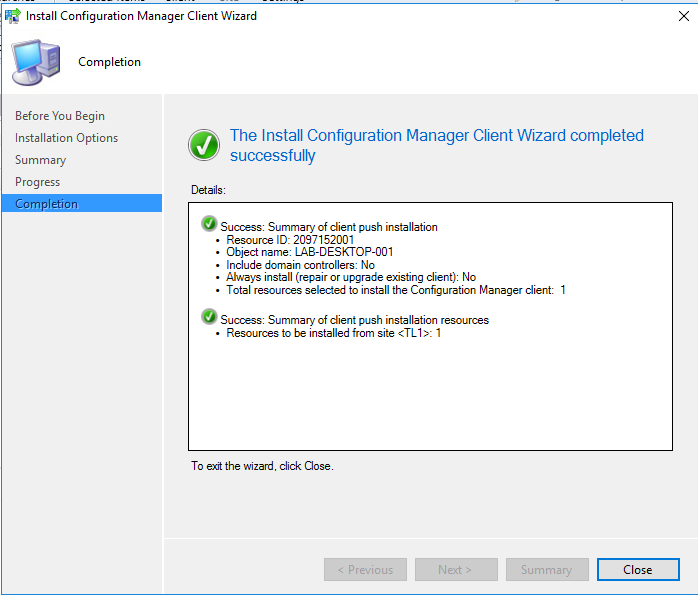Screen dimensions: 698x596
Task: Click the wizard title bar app icon
Action: point(13,16)
